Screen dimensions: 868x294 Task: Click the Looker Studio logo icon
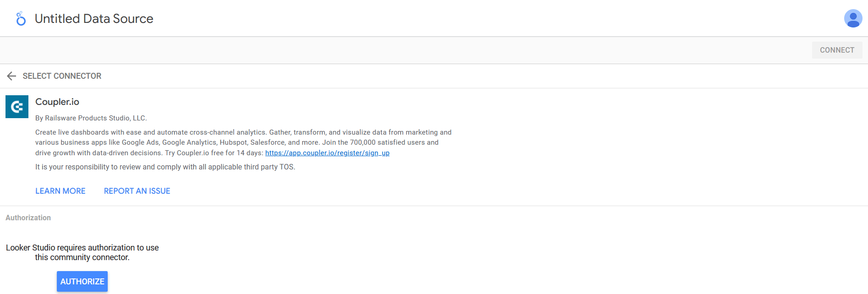[21, 19]
